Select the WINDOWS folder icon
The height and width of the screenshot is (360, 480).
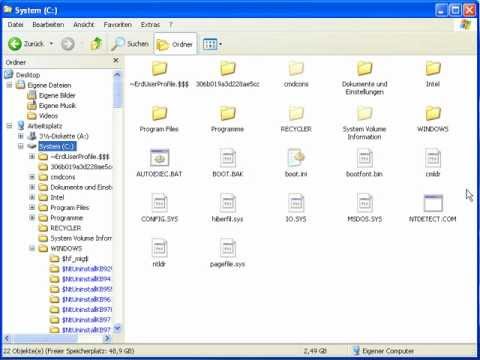click(433, 113)
